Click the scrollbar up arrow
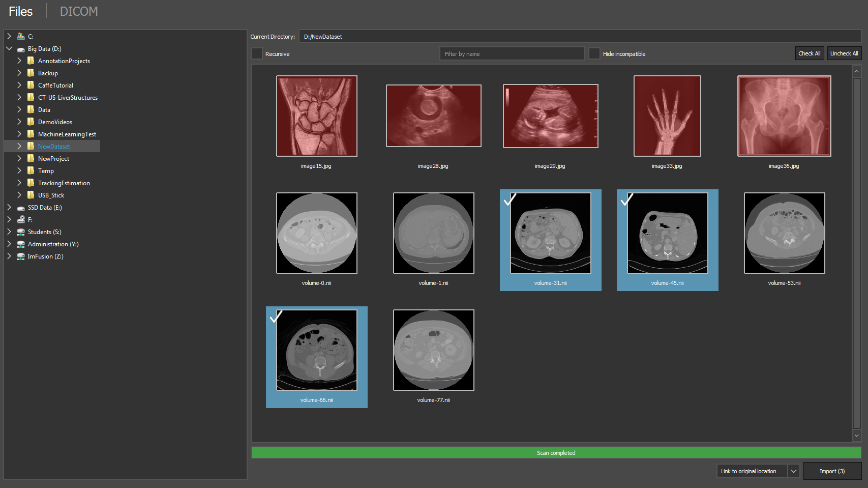 [x=857, y=71]
